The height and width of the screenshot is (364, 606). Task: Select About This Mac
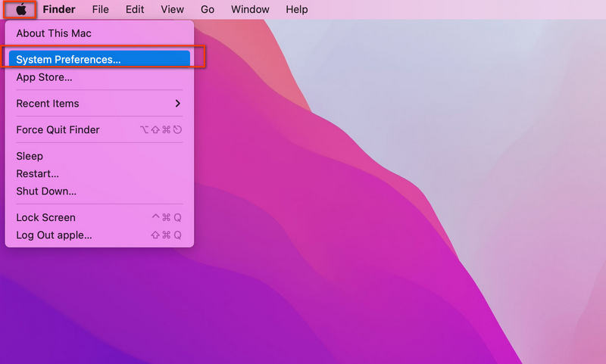[54, 33]
